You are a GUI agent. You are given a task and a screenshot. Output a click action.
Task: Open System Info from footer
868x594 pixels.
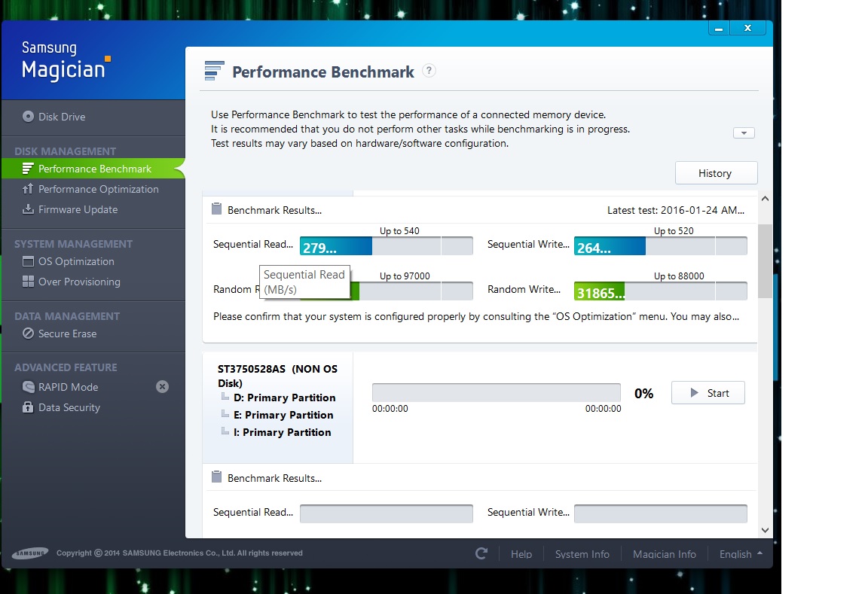582,553
